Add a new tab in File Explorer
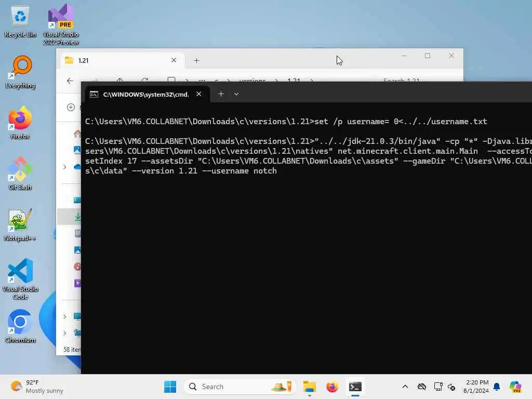Screen dimensions: 532x399 [196, 61]
